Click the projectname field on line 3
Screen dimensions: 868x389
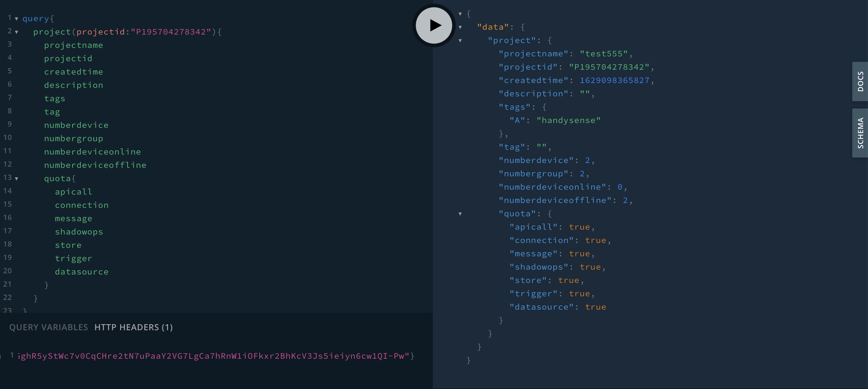[74, 45]
